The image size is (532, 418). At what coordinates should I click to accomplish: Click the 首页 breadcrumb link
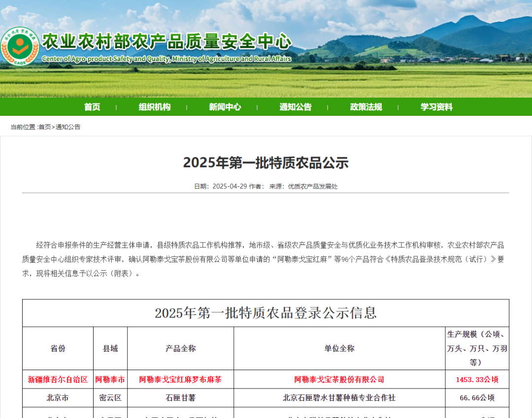coord(45,127)
